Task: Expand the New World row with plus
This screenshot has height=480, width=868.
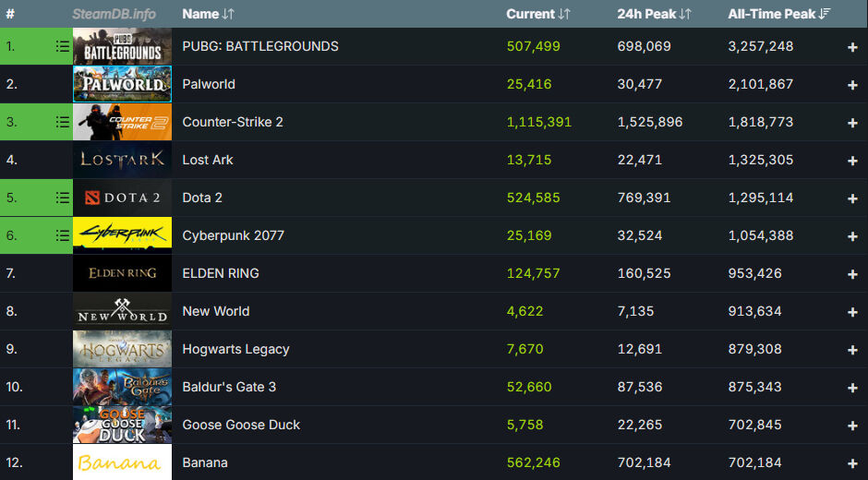Action: coord(852,312)
